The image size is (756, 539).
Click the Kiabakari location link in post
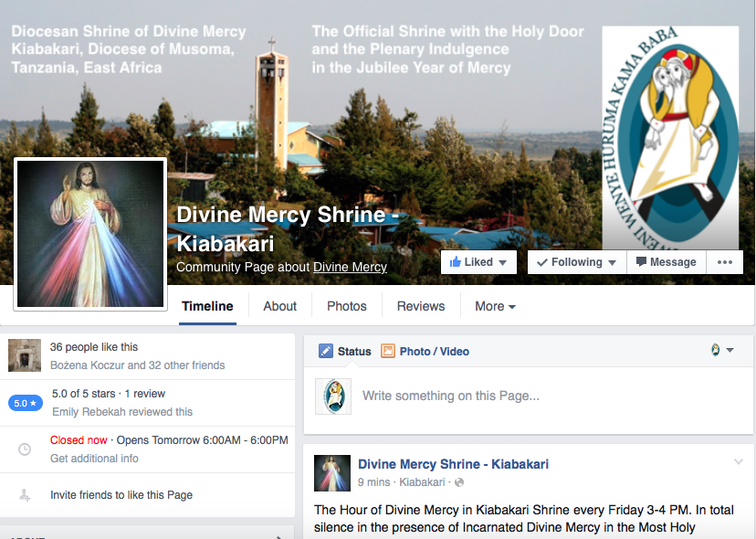pyautogui.click(x=422, y=482)
